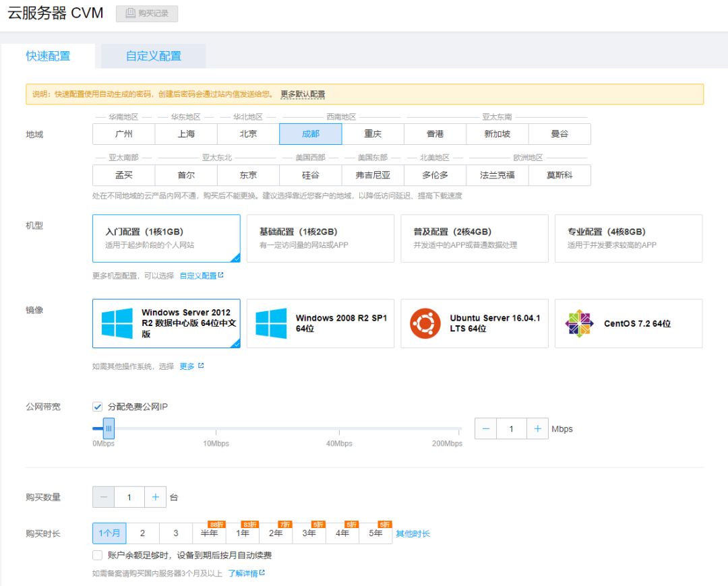Click the CentOS 7.2 logo icon

580,323
